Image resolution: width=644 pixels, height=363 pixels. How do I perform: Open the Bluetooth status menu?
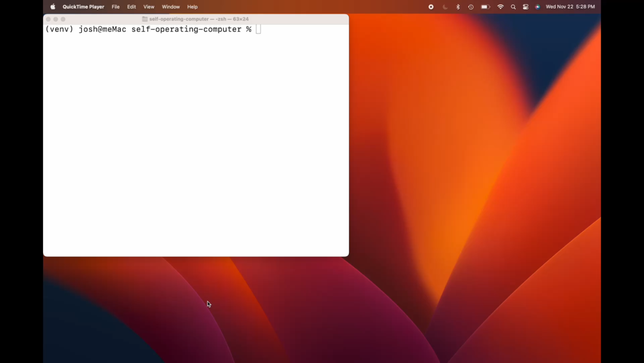point(458,7)
